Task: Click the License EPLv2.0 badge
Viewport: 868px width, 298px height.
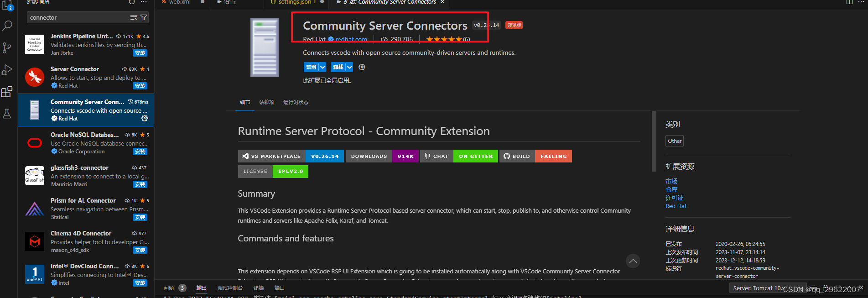Action: point(273,171)
